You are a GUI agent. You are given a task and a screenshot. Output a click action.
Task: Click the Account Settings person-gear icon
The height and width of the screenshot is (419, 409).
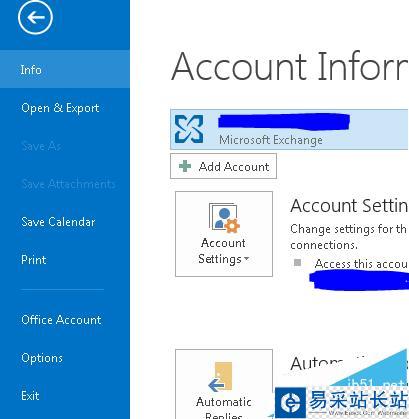coord(224,218)
